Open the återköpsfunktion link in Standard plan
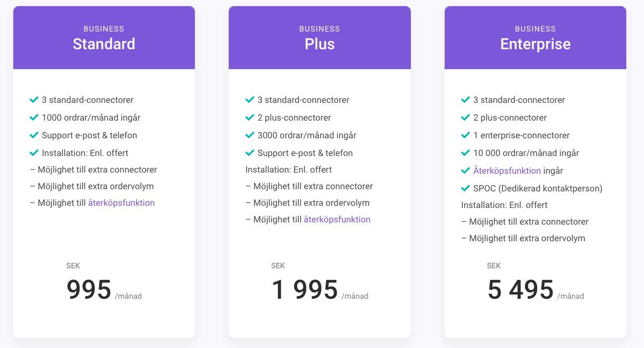 pos(121,203)
